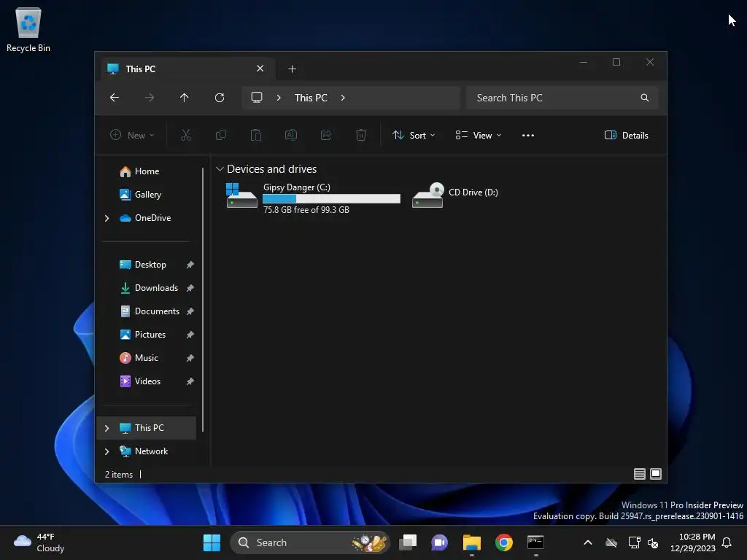Click the search magnifier in Explorer

pyautogui.click(x=645, y=98)
